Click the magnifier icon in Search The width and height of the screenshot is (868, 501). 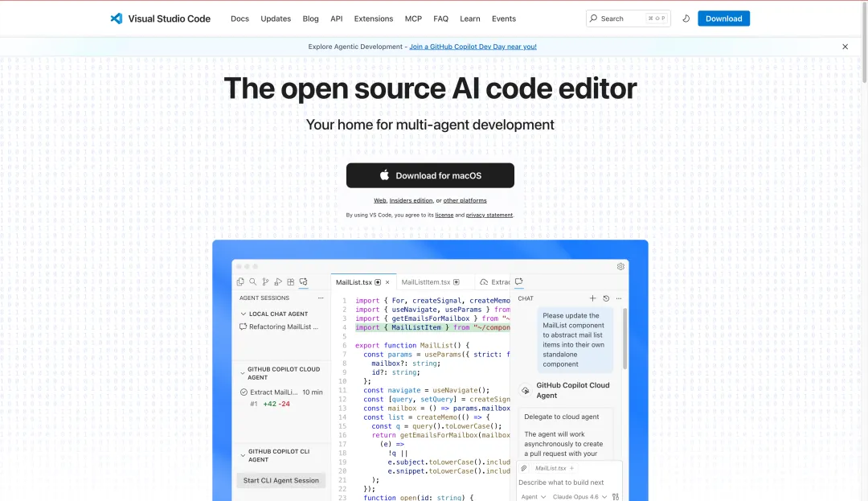tap(593, 18)
